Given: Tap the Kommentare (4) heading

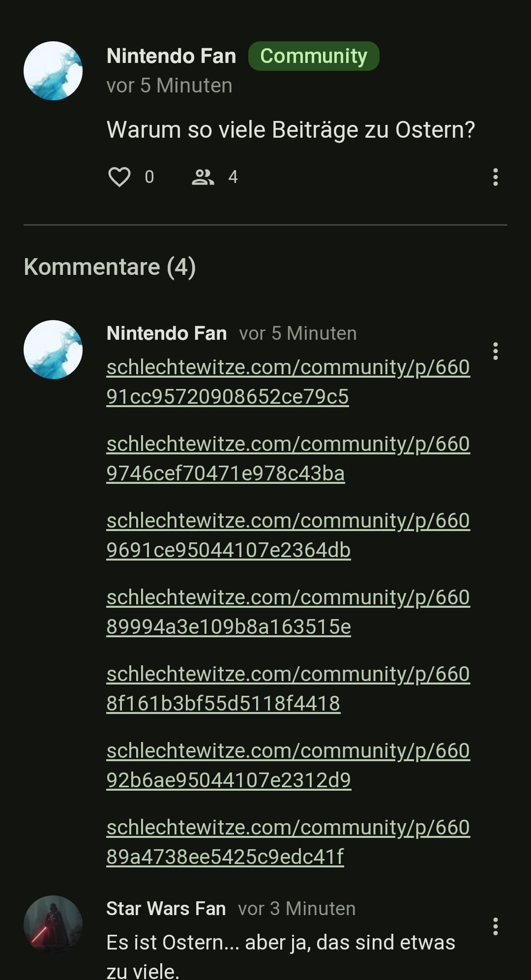Looking at the screenshot, I should click(110, 267).
